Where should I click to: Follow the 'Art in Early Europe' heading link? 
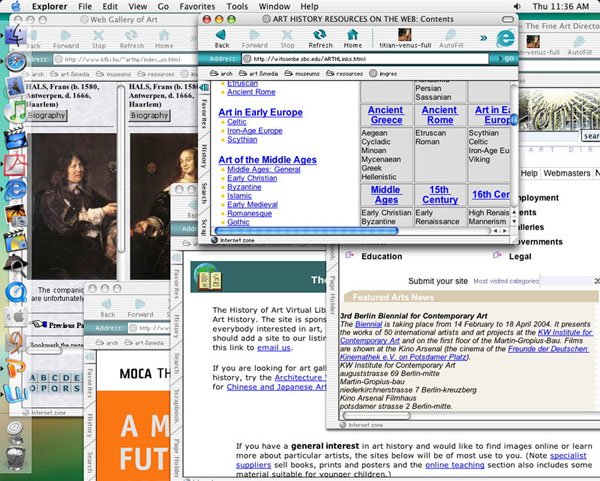pyautogui.click(x=261, y=112)
